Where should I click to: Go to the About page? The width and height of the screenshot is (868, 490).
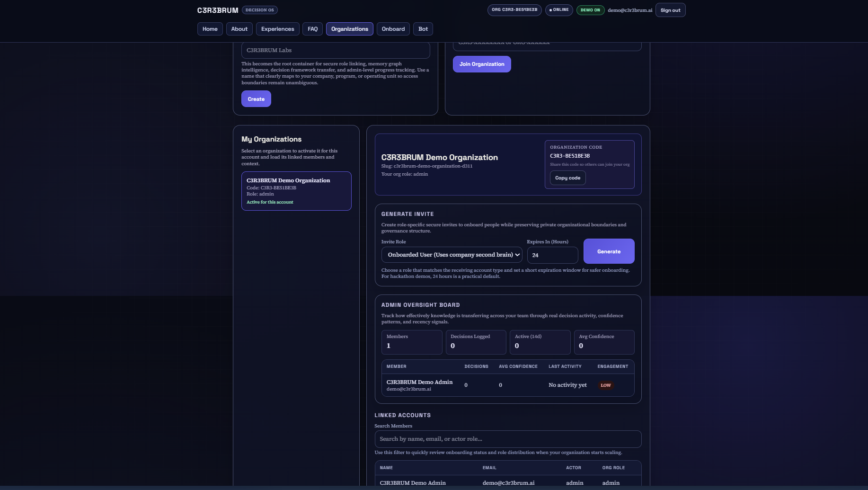pyautogui.click(x=239, y=29)
